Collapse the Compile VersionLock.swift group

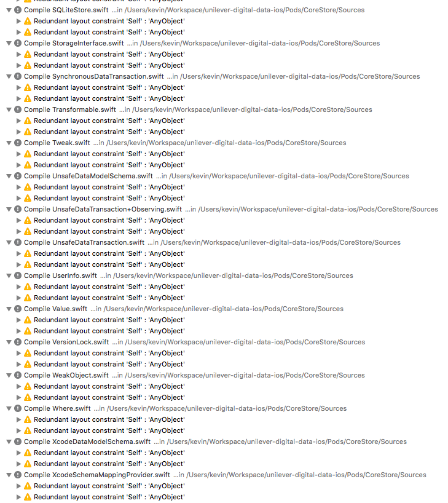[9, 342]
